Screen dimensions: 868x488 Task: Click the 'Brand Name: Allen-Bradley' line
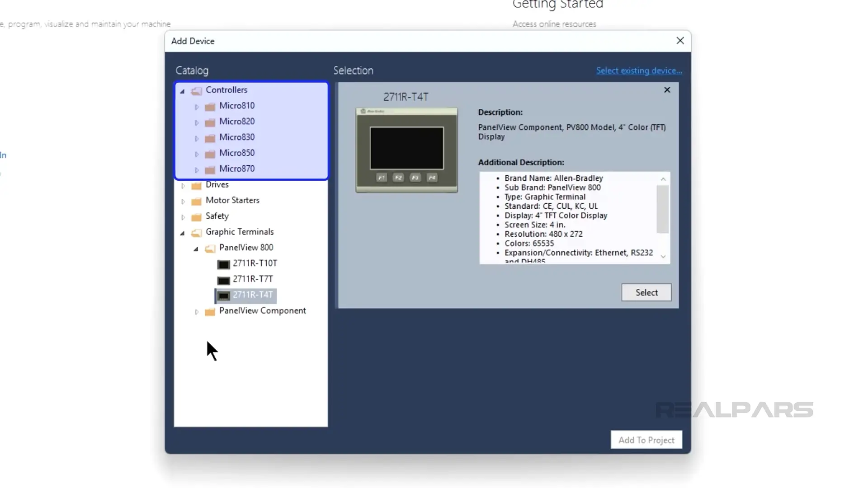[x=554, y=178]
